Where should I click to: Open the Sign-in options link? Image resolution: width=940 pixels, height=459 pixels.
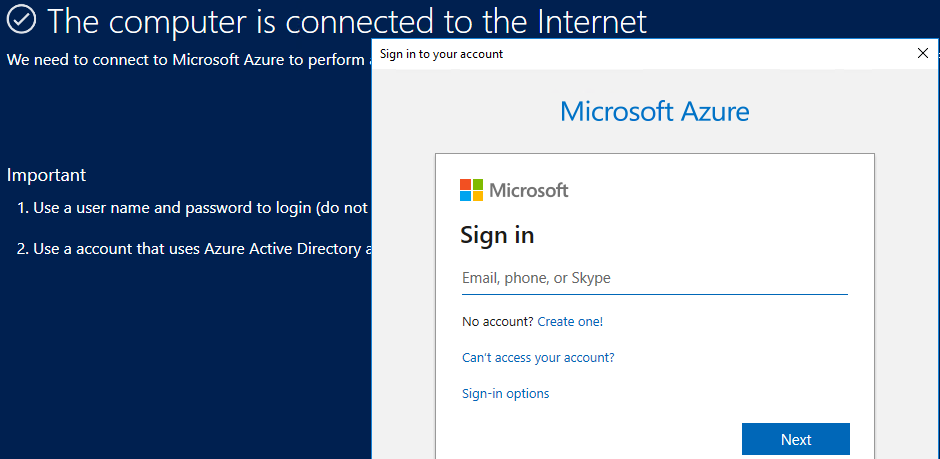coord(505,394)
